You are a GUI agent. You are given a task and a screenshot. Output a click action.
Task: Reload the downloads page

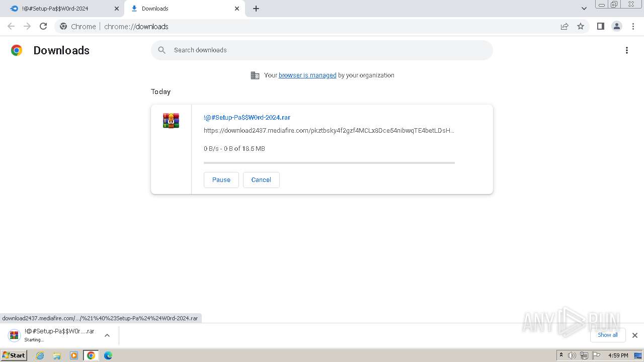[x=43, y=26]
